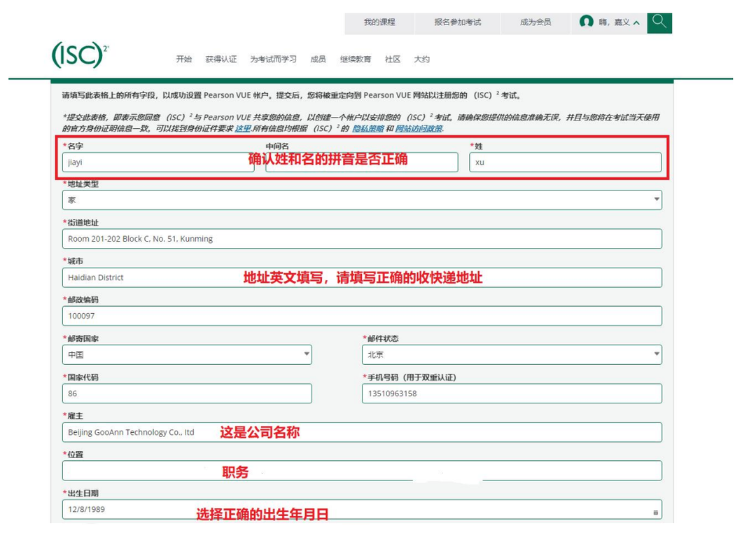Open the 社区 menu item
756x554 pixels.
[x=393, y=60]
